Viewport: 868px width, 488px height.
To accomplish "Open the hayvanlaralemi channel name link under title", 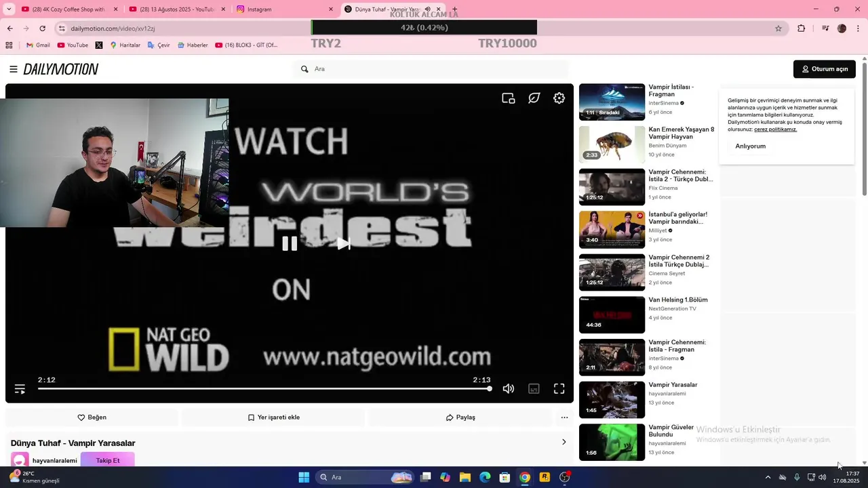I will tap(55, 461).
